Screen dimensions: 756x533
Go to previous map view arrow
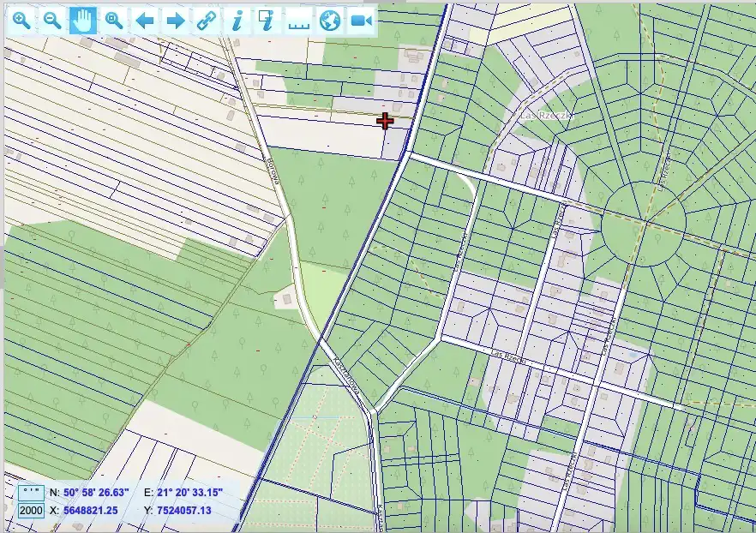(145, 21)
